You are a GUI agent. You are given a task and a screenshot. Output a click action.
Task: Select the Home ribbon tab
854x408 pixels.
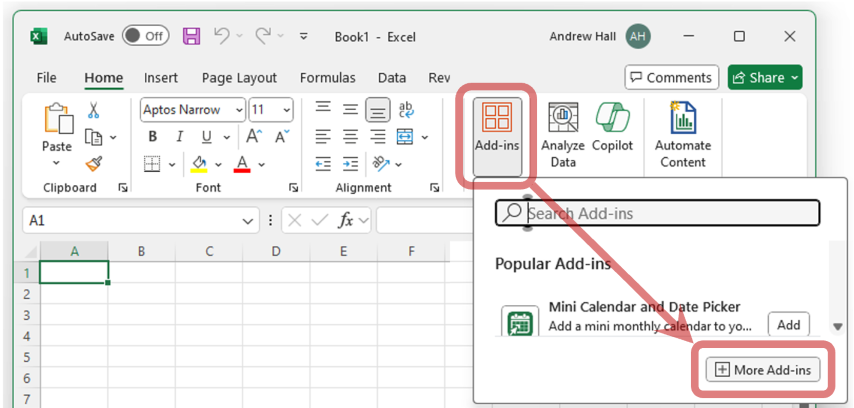(103, 78)
